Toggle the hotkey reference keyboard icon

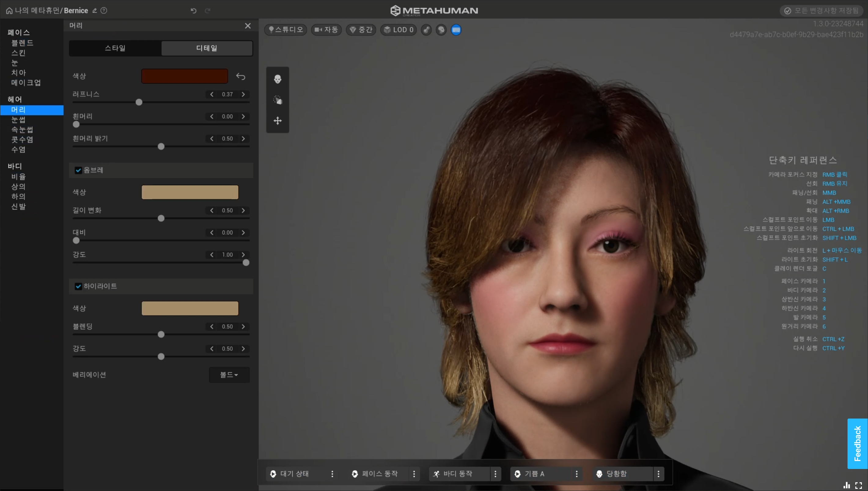pos(456,30)
